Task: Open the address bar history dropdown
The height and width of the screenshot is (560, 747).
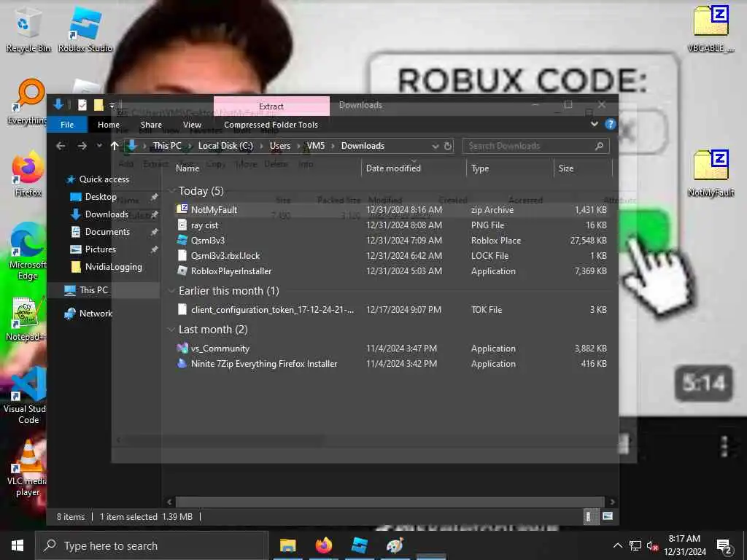Action: [x=435, y=146]
